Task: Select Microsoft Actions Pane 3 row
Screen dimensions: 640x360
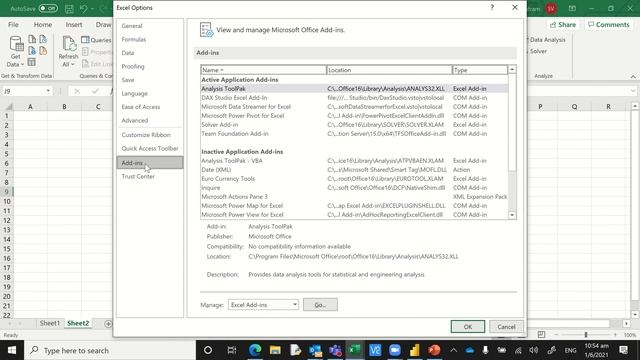Action: coord(354,196)
